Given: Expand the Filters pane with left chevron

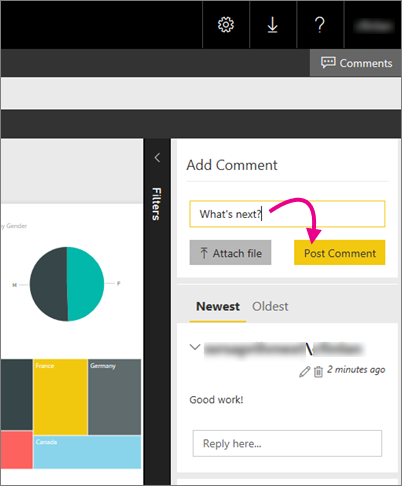Looking at the screenshot, I should click(x=157, y=157).
